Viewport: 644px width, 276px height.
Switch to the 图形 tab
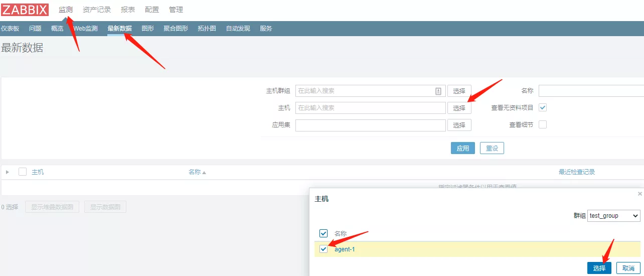tap(147, 29)
